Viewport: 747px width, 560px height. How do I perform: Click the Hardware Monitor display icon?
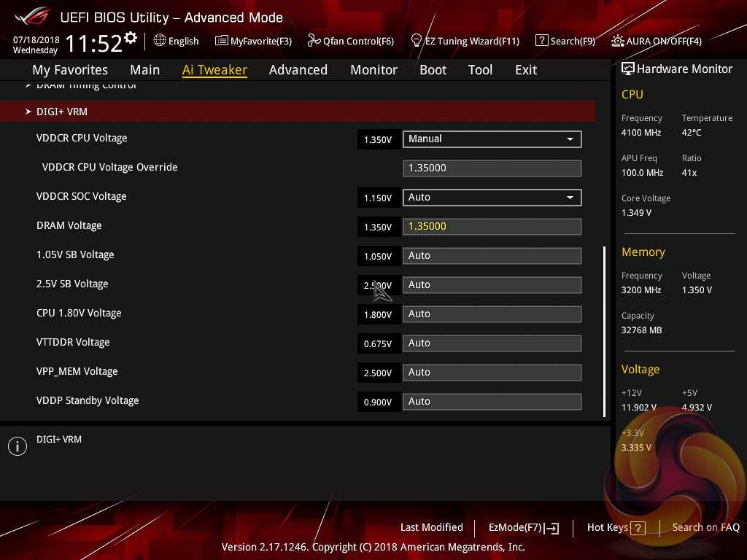[628, 69]
